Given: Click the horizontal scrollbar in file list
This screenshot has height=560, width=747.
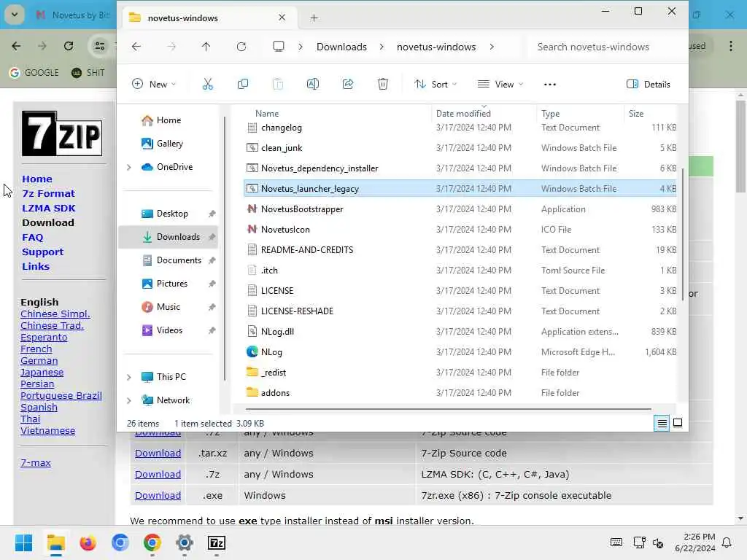Looking at the screenshot, I should point(448,408).
